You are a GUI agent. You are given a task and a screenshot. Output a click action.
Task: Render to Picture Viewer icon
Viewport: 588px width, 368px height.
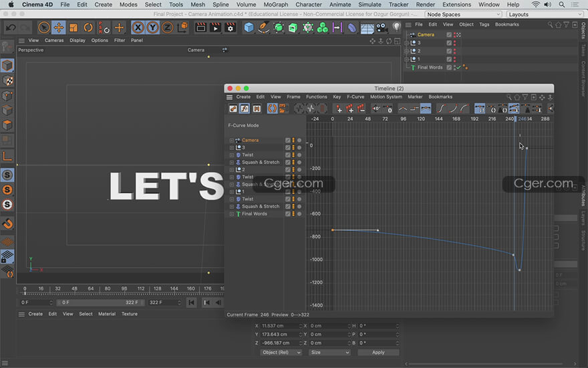(216, 28)
